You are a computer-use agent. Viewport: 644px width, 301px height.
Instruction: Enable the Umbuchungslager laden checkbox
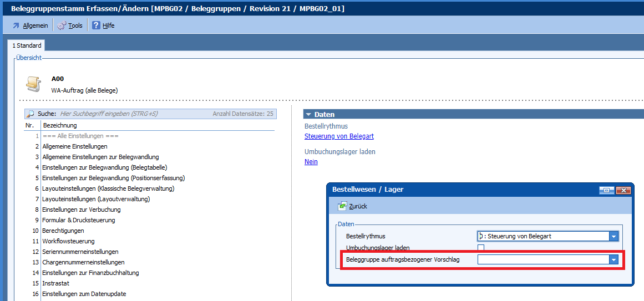(481, 248)
